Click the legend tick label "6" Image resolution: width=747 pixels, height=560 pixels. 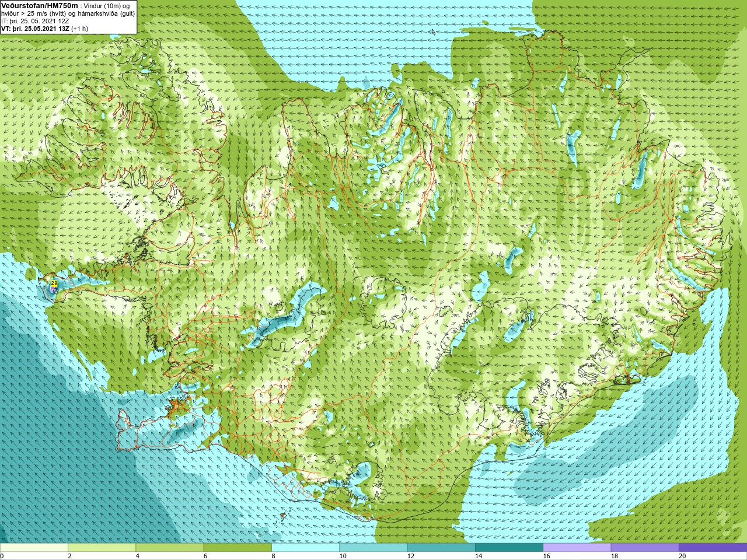205,556
